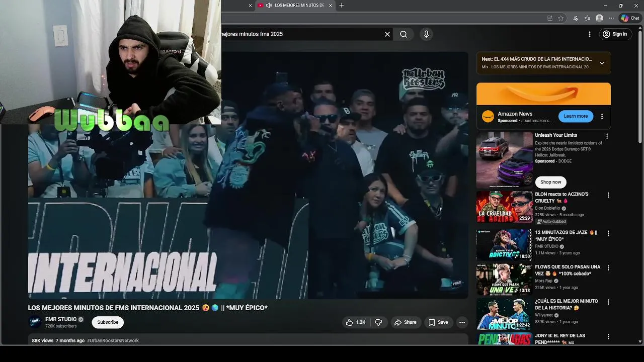Click the split screen icon in address bar
The height and width of the screenshot is (362, 644).
(550, 18)
